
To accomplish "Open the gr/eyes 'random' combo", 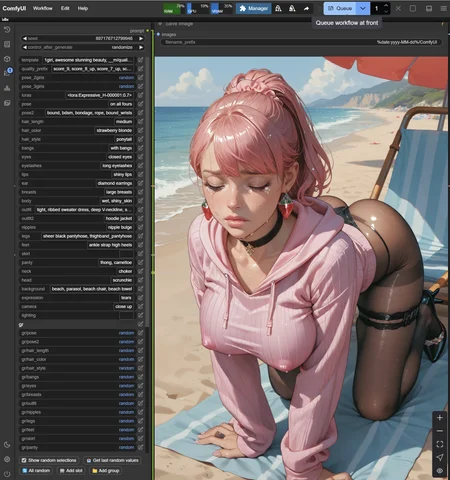I will (127, 386).
